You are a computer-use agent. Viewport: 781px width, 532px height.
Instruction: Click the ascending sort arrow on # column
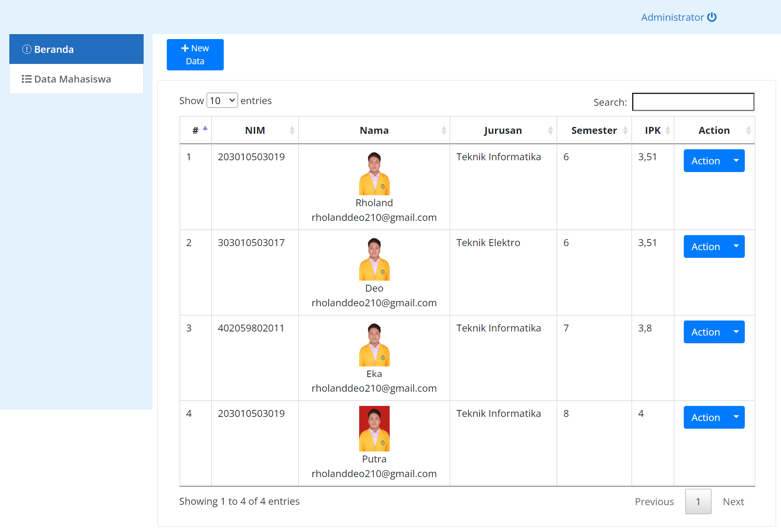click(205, 128)
